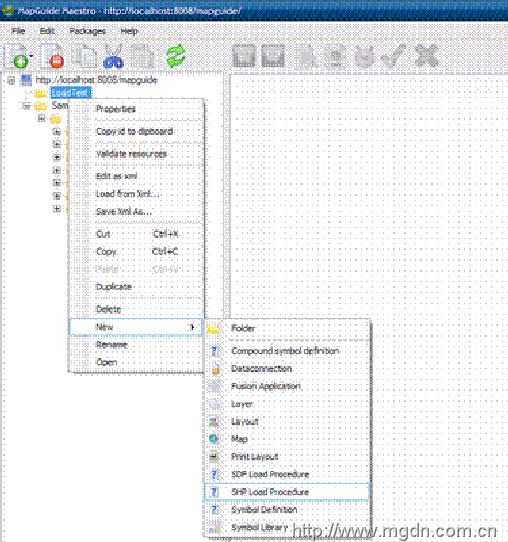This screenshot has width=508, height=542.
Task: Select Symbol Library submenu entry
Action: tap(288, 527)
